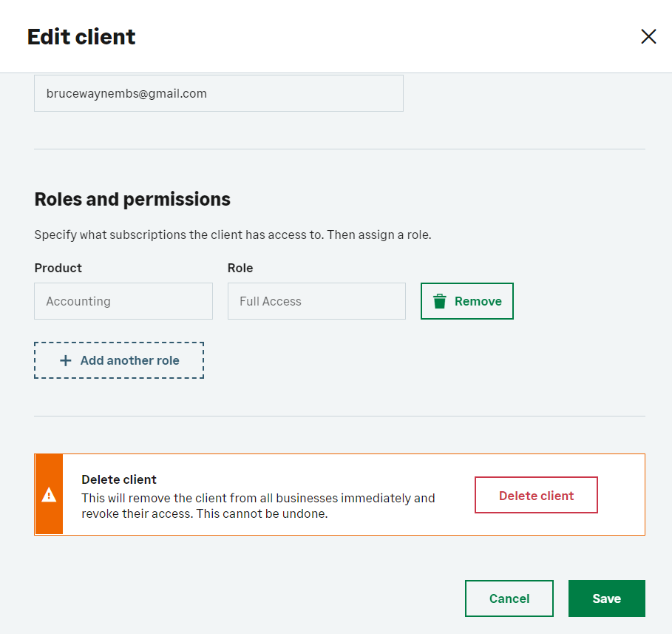Click the trash can icon
The height and width of the screenshot is (634, 672).
[x=440, y=301]
